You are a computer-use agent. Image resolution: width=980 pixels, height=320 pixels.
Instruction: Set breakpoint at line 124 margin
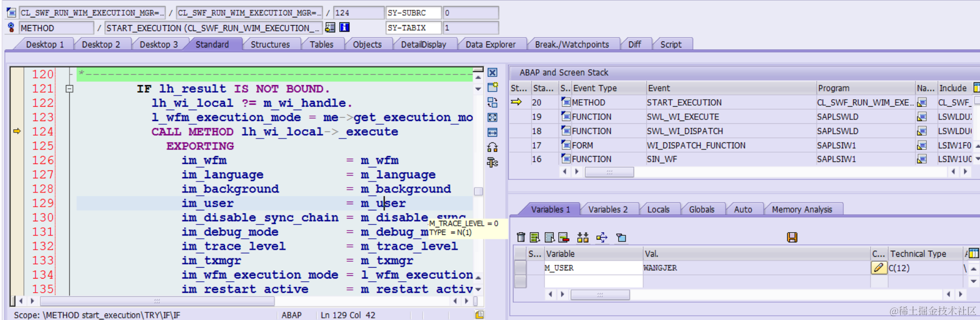pos(17,131)
